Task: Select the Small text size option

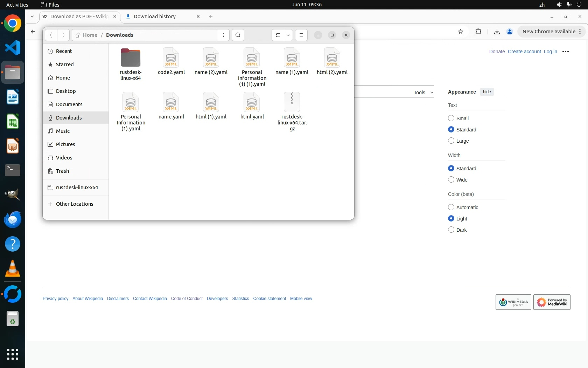Action: tap(451, 118)
